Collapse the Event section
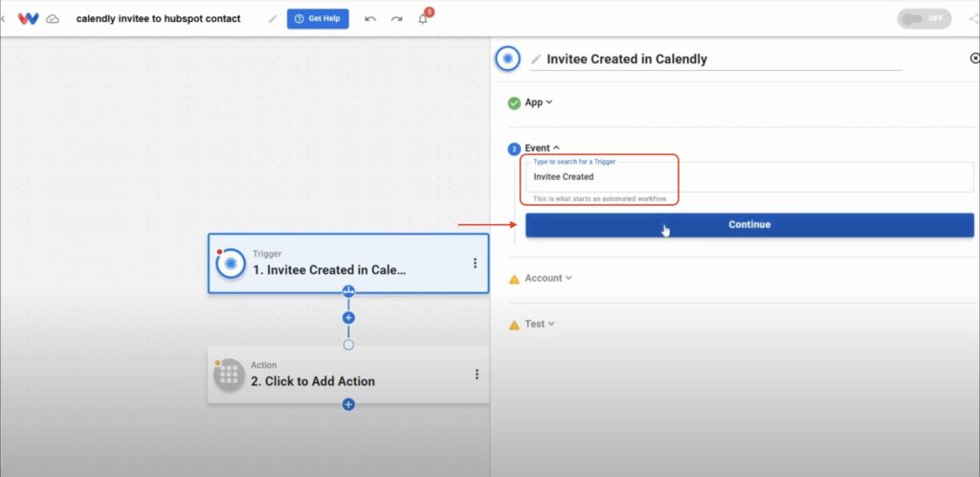 point(542,148)
